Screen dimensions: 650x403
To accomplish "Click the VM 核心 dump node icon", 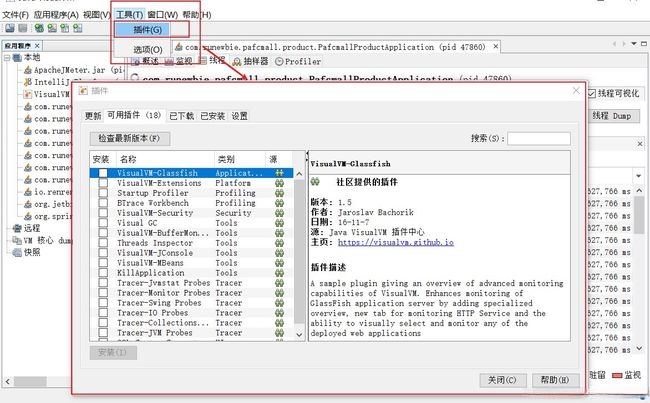I will tap(17, 240).
